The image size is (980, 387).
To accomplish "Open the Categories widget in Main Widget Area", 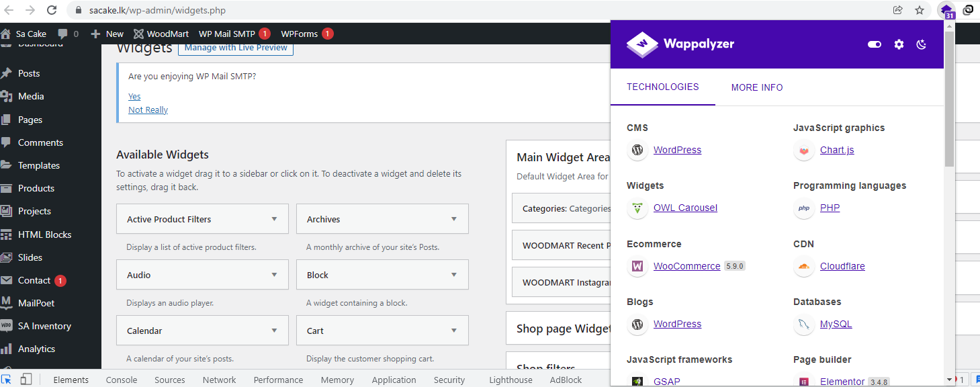I will point(562,208).
